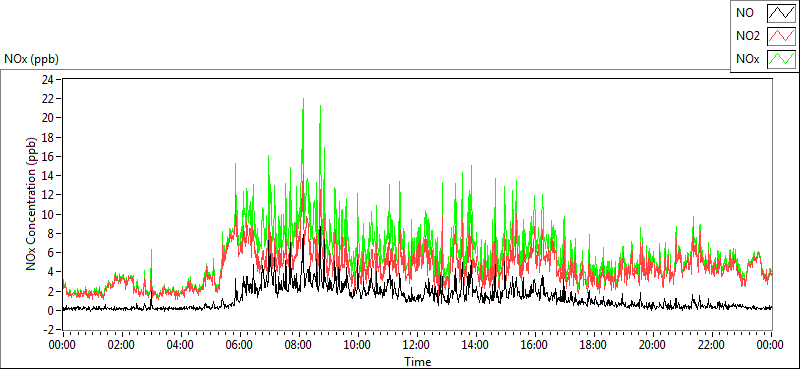Click the 20 y-axis tick label
Viewport: 800px width, 369px height.
(x=47, y=117)
